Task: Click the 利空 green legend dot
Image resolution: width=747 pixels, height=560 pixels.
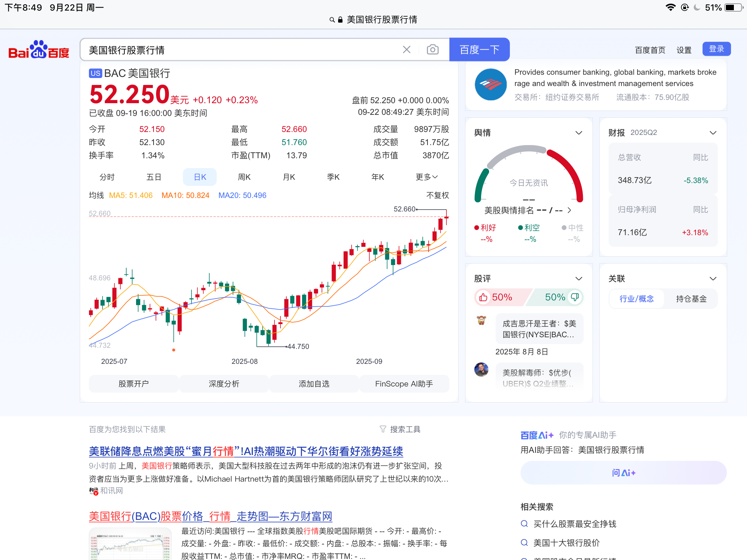Action: [520, 228]
